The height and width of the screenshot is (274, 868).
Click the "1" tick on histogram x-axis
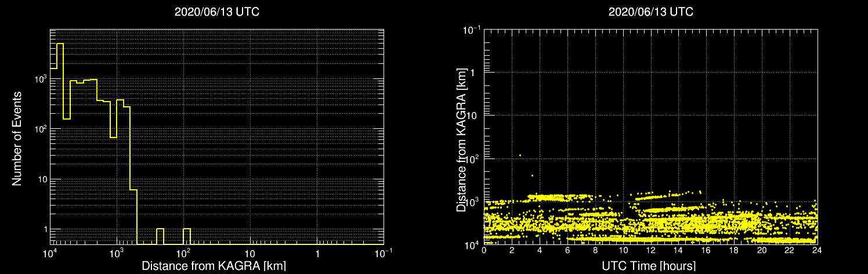tap(317, 255)
